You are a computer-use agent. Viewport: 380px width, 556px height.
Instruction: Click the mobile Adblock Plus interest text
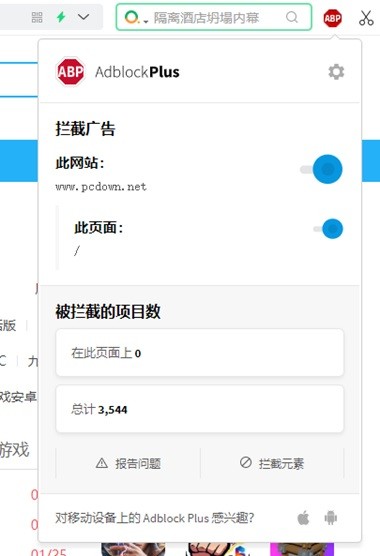click(x=155, y=518)
